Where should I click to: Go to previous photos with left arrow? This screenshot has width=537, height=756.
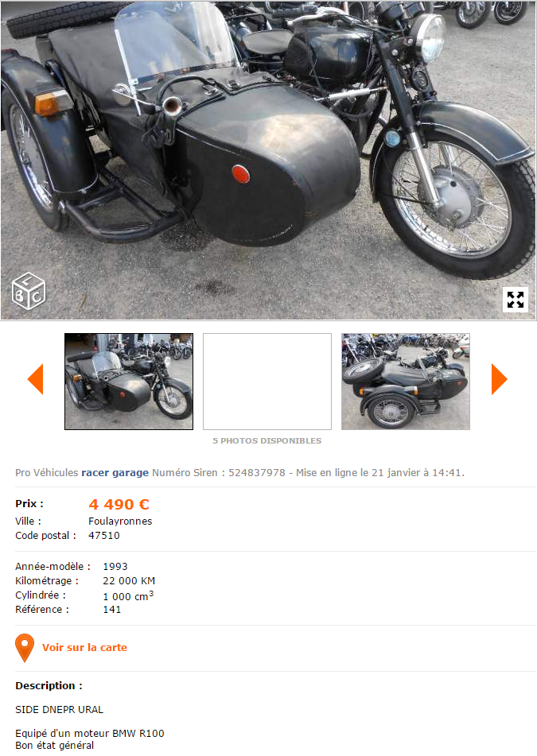tap(36, 379)
